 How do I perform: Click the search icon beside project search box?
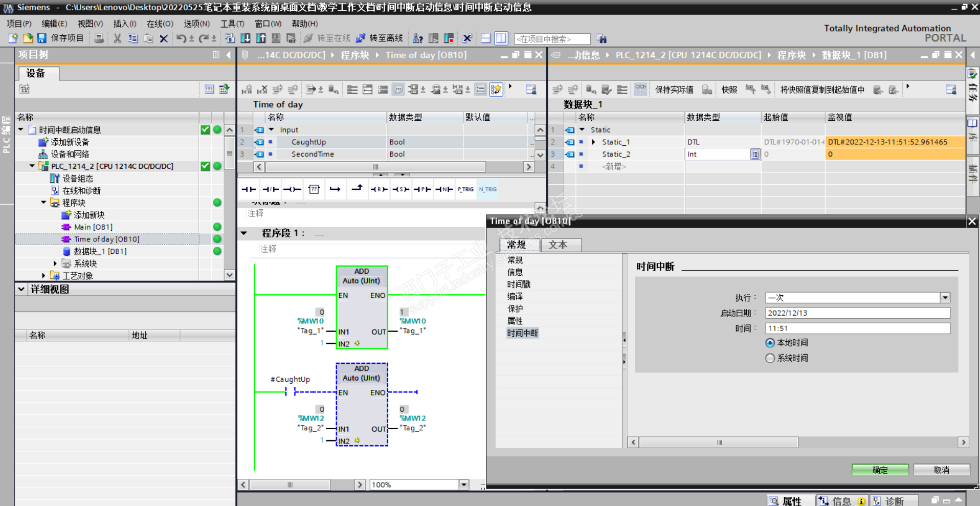point(602,39)
